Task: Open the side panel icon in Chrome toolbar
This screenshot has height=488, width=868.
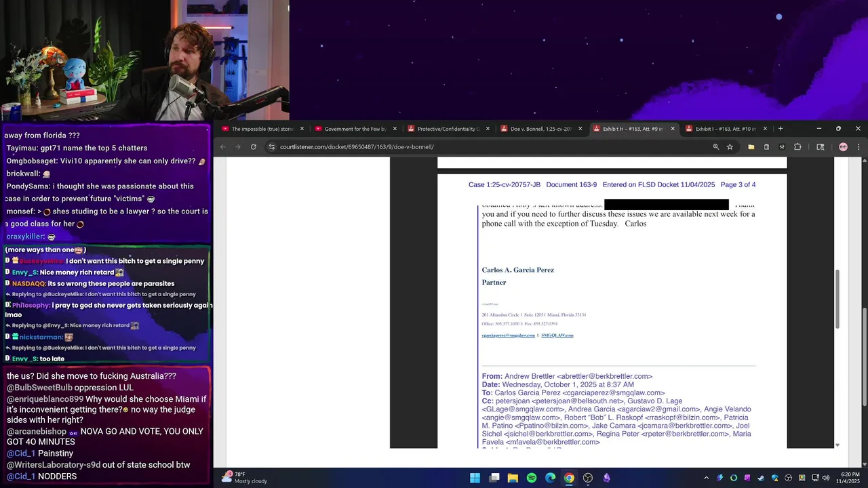Action: pos(820,147)
